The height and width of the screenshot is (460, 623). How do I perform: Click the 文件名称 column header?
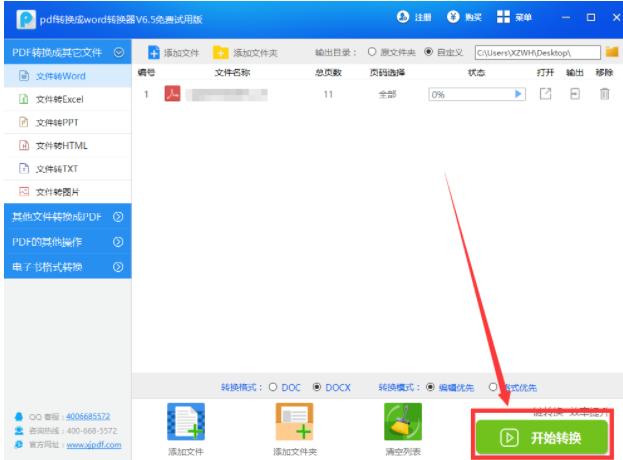232,73
